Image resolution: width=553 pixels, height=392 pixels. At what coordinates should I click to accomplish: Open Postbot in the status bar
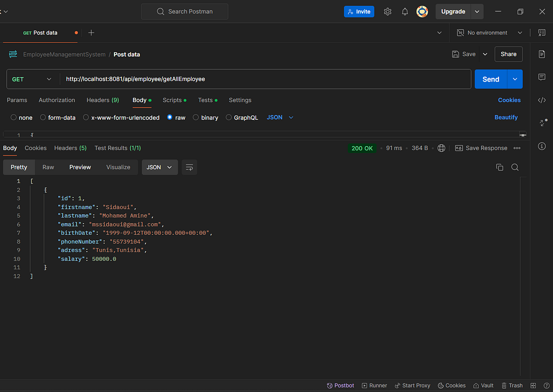point(340,386)
